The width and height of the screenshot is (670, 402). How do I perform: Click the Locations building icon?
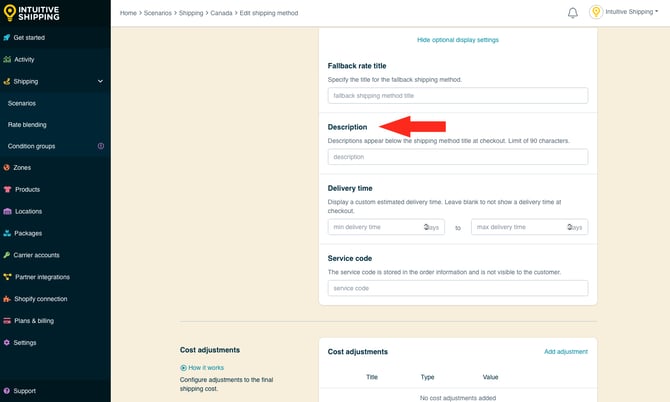tap(7, 211)
